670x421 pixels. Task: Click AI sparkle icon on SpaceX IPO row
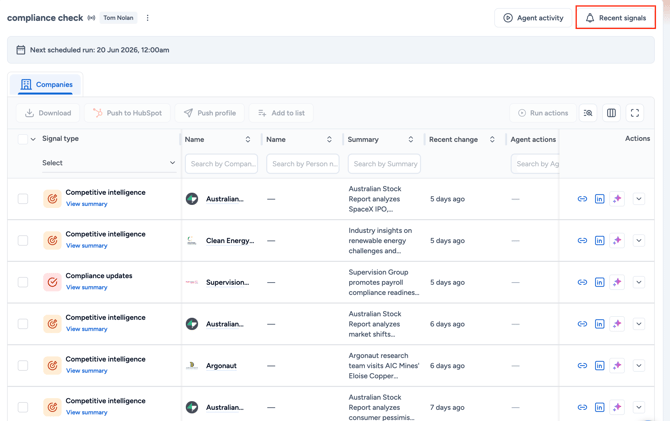(617, 199)
